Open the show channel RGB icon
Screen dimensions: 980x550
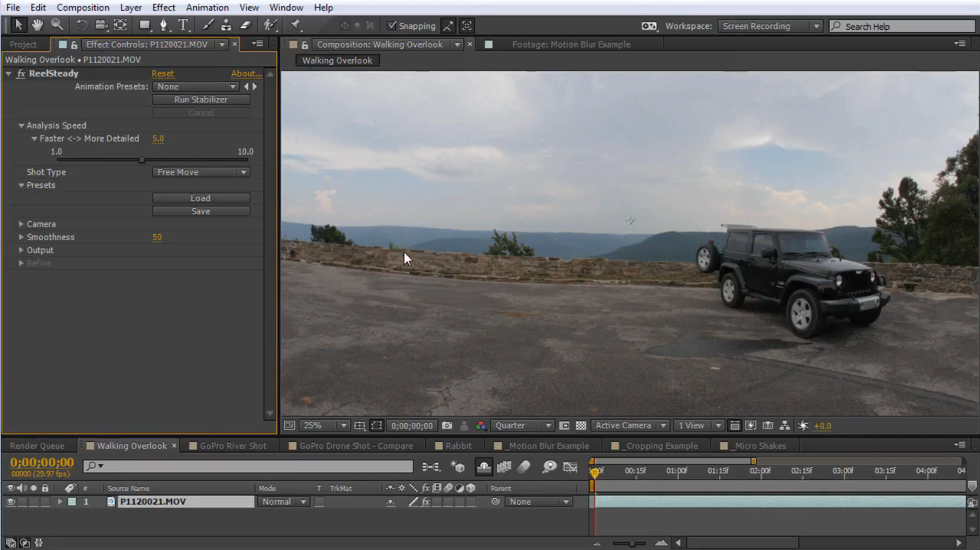point(481,425)
